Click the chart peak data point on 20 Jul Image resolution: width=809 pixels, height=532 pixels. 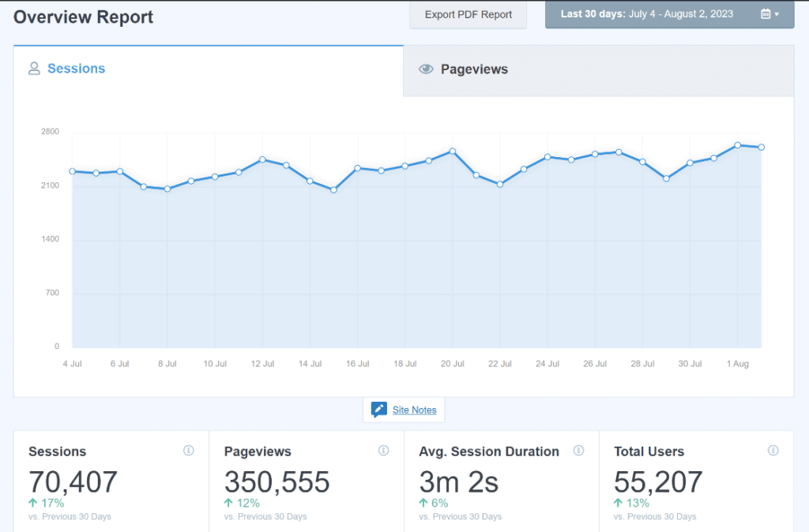point(452,151)
